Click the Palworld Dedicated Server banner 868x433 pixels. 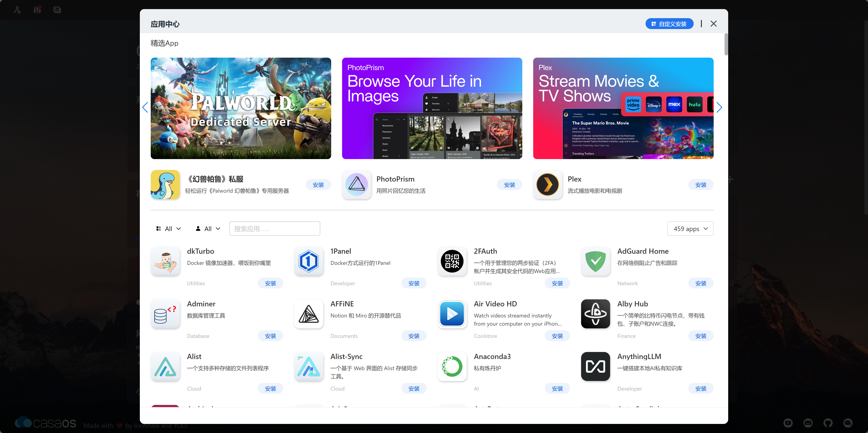241,108
